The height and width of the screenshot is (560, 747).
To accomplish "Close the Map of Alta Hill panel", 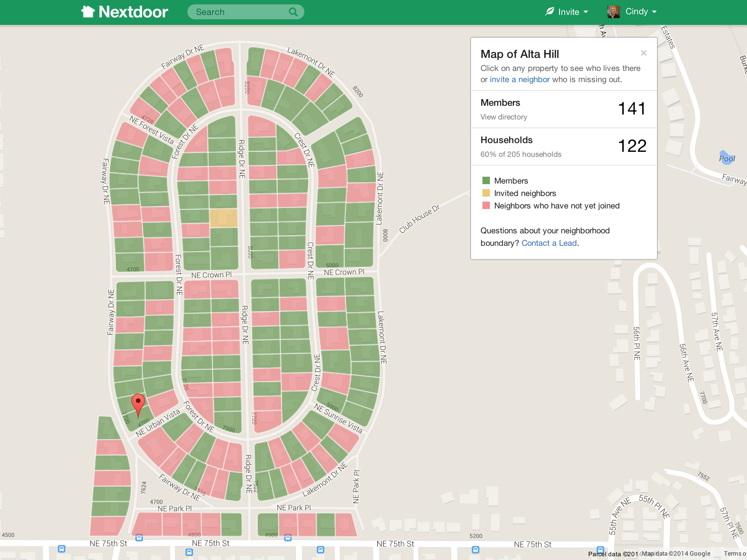I will (x=643, y=53).
